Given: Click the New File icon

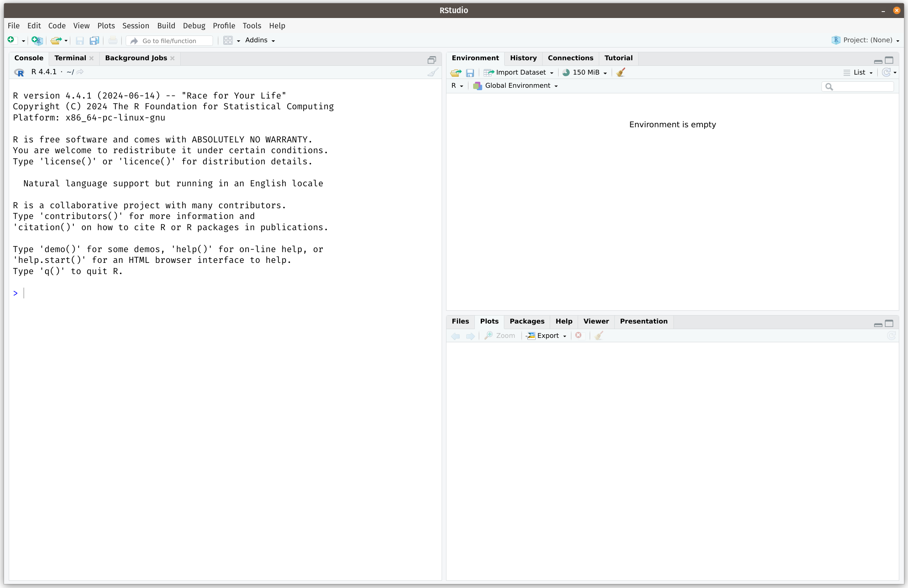Looking at the screenshot, I should click(11, 40).
